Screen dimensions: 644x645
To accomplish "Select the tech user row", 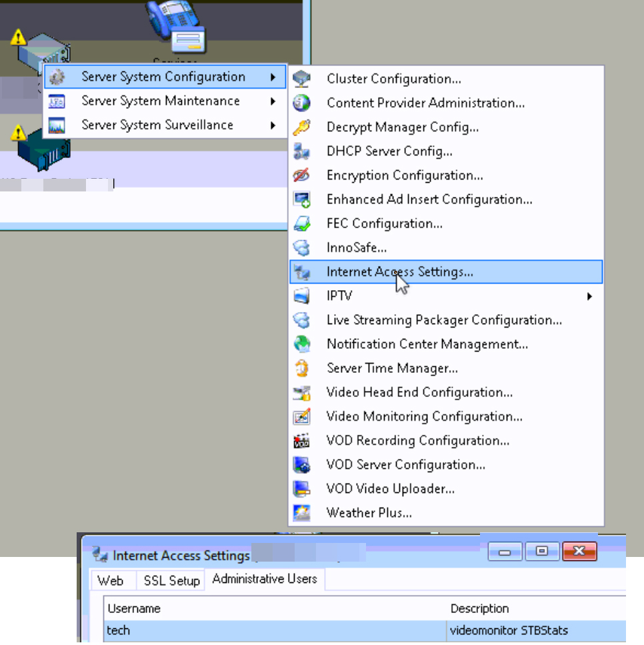I will point(267,630).
